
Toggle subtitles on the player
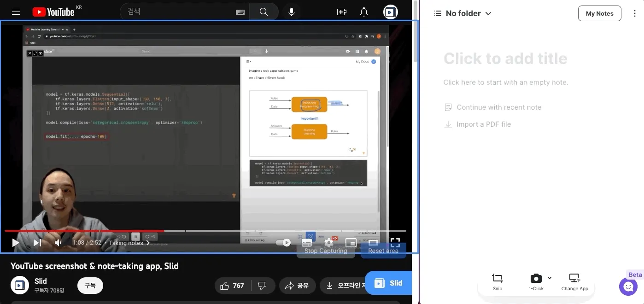point(307,242)
